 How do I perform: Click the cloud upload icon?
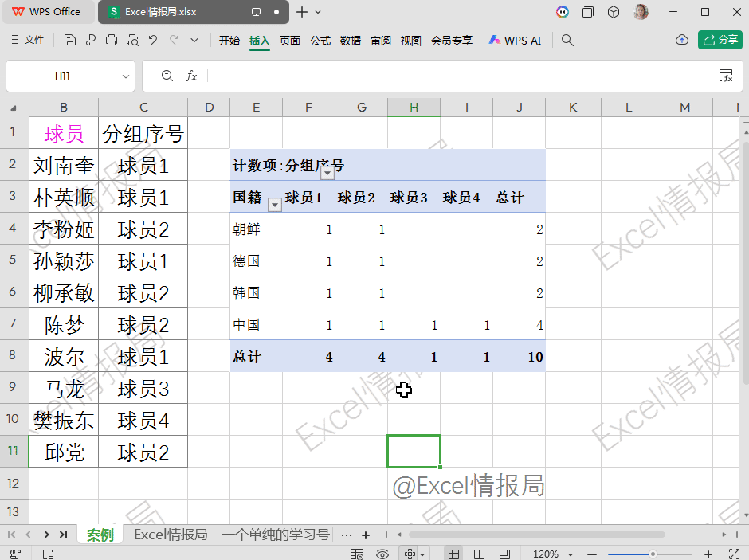pyautogui.click(x=682, y=40)
